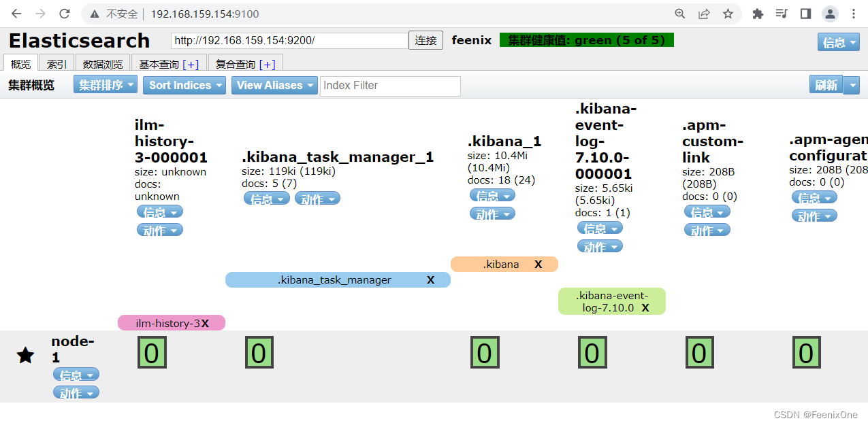Open 信息 menu for ilm-history-3-000001

click(x=160, y=212)
